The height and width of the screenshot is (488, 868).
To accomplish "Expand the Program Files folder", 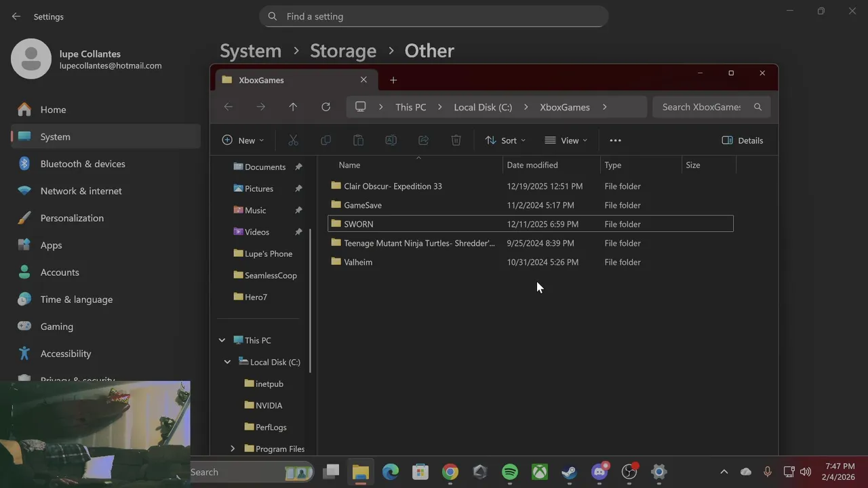I will click(233, 449).
